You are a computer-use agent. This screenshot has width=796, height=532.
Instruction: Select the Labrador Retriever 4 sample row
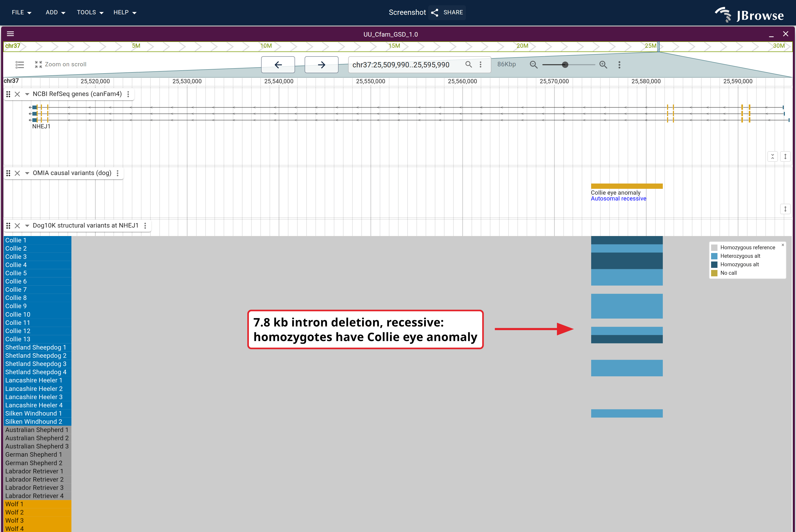tap(37, 496)
